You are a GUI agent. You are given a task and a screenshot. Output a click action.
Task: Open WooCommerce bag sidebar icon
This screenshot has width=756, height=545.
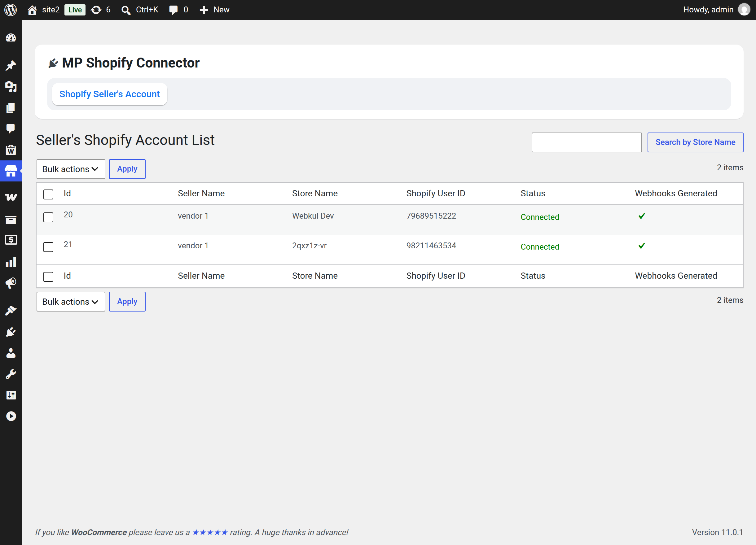pos(11,150)
